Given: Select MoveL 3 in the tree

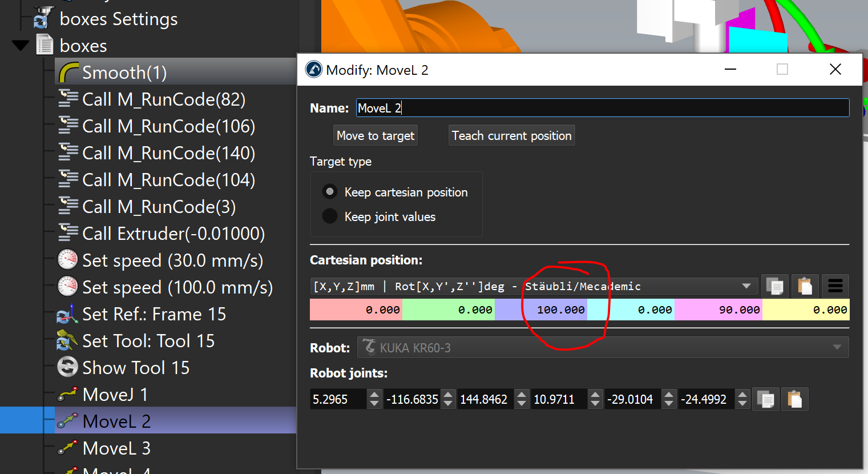Looking at the screenshot, I should [116, 448].
